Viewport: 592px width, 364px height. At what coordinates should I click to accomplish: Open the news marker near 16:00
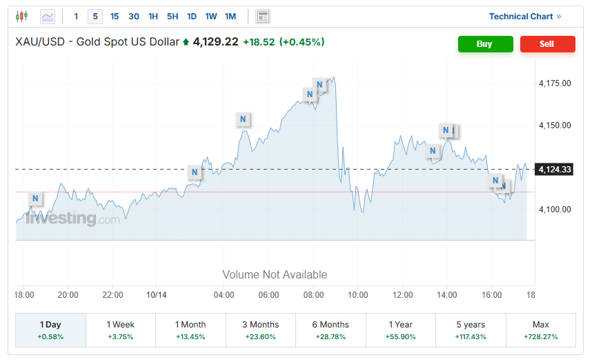tap(495, 181)
